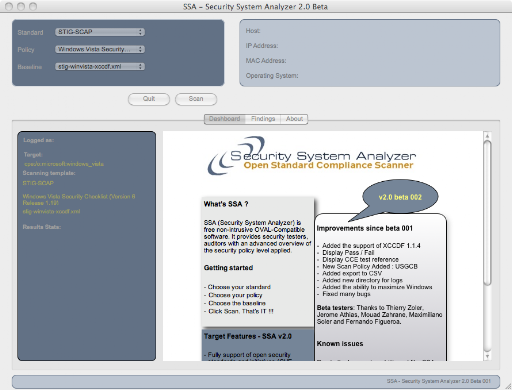Click the yellow STIG-SCAP text in sidebar
This screenshot has height=390, width=512.
point(38,183)
